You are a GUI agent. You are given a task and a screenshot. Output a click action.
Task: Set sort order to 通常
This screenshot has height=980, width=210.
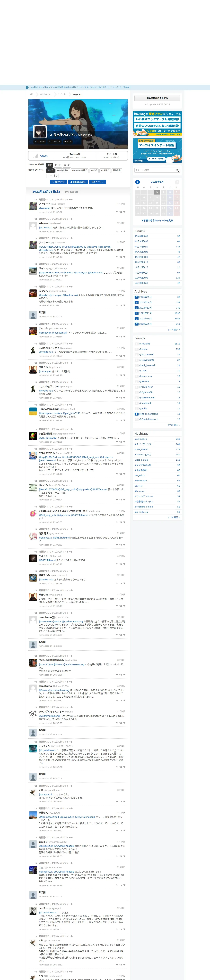[50, 165]
